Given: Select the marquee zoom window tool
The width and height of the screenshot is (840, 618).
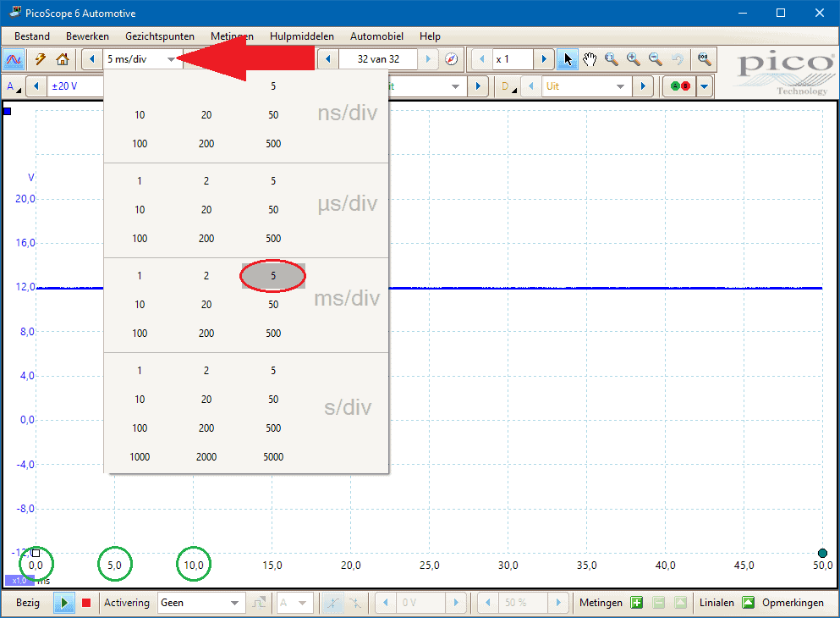Looking at the screenshot, I should pos(612,59).
